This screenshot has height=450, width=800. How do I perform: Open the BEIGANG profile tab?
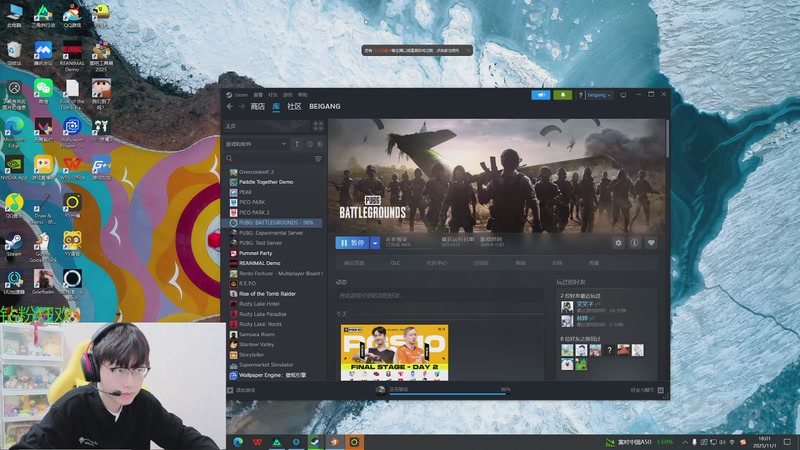tap(324, 107)
